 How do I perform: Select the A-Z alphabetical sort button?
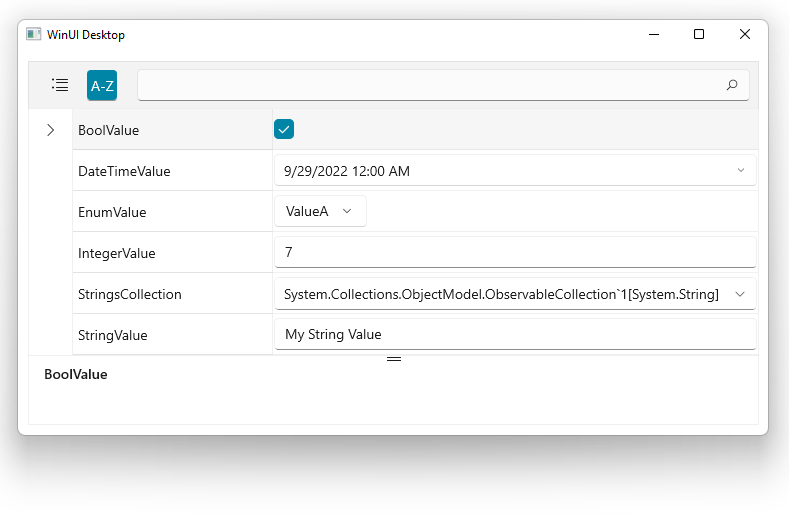point(102,85)
